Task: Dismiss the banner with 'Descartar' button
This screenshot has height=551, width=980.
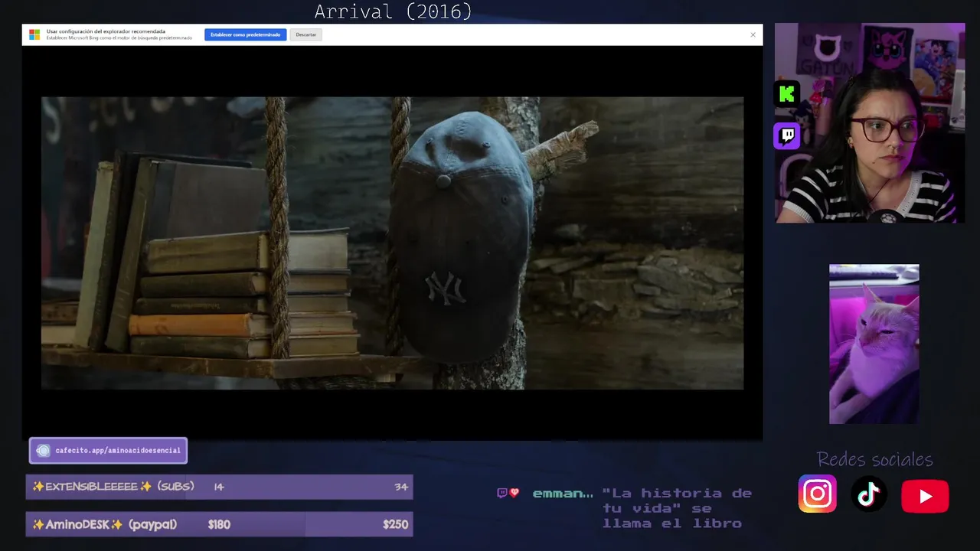Action: click(x=305, y=34)
